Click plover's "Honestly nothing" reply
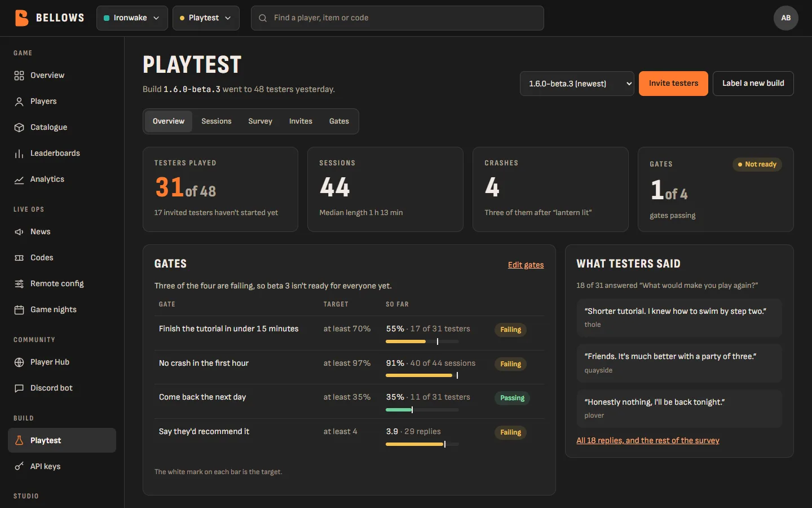Screen dimensions: 812x508 pyautogui.click(x=679, y=409)
